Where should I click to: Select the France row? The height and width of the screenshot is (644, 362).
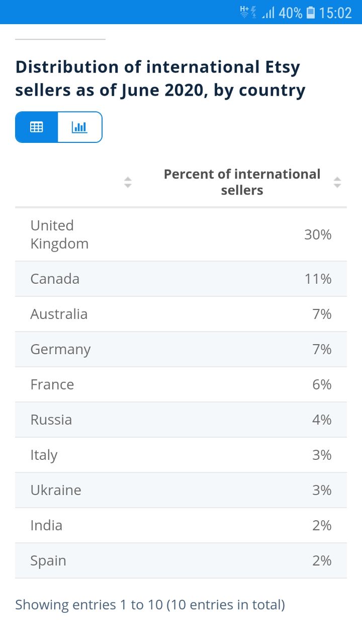pyautogui.click(x=181, y=384)
